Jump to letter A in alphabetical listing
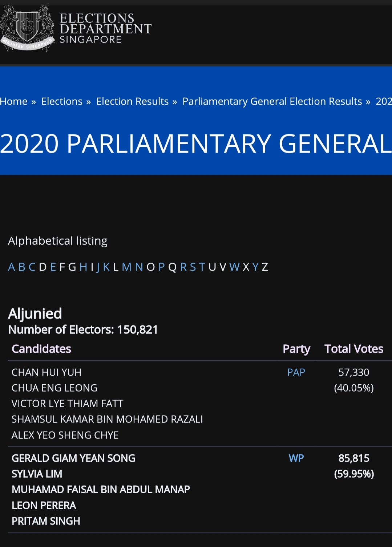Image resolution: width=392 pixels, height=547 pixels. point(12,267)
